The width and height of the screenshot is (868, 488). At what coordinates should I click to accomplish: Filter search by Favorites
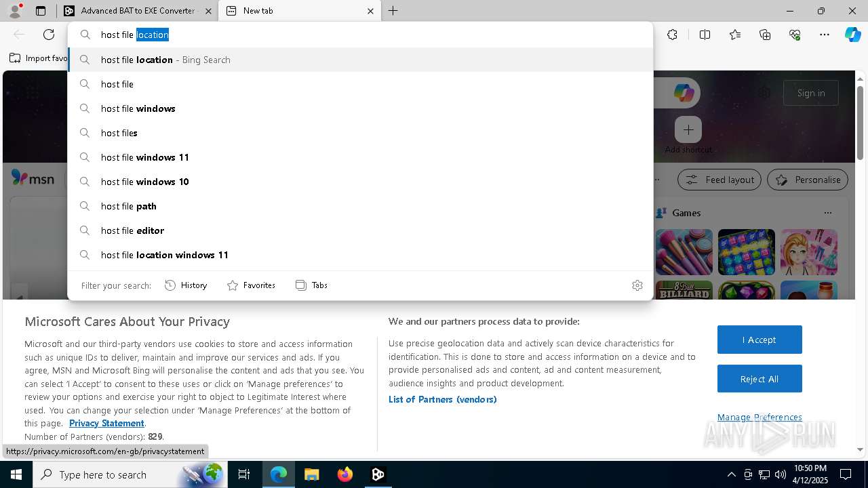[251, 285]
